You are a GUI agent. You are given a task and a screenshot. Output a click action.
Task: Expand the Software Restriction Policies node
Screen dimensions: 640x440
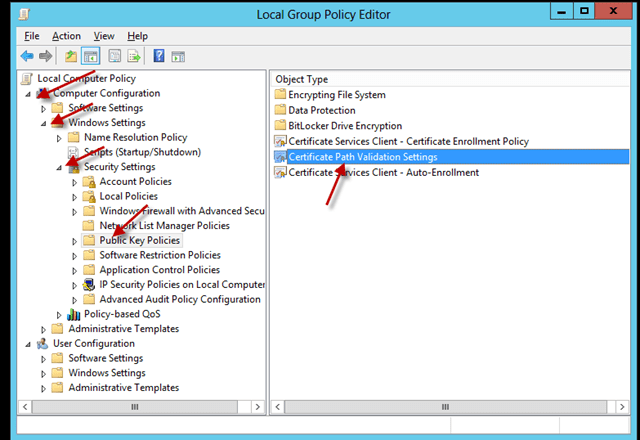pyautogui.click(x=74, y=256)
